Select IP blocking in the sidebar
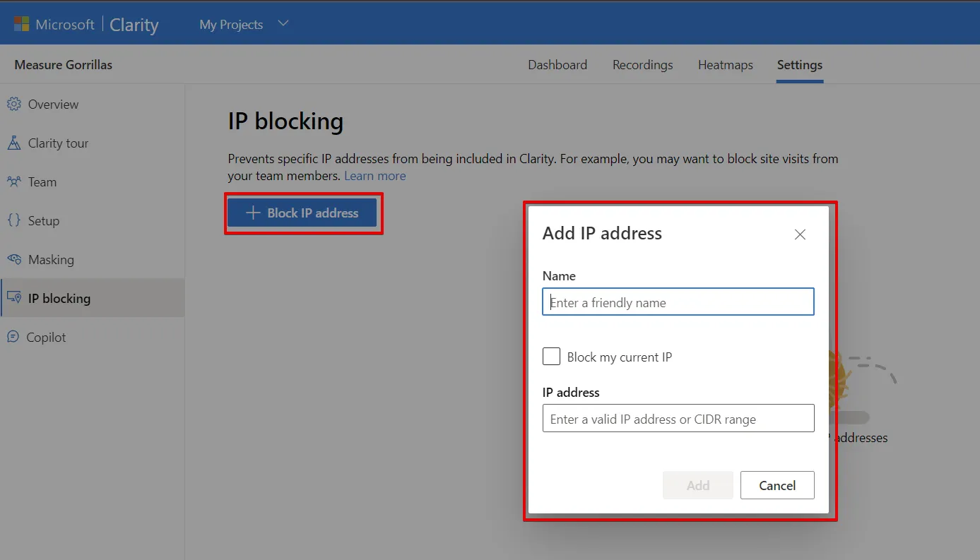The width and height of the screenshot is (980, 560). tap(92, 298)
